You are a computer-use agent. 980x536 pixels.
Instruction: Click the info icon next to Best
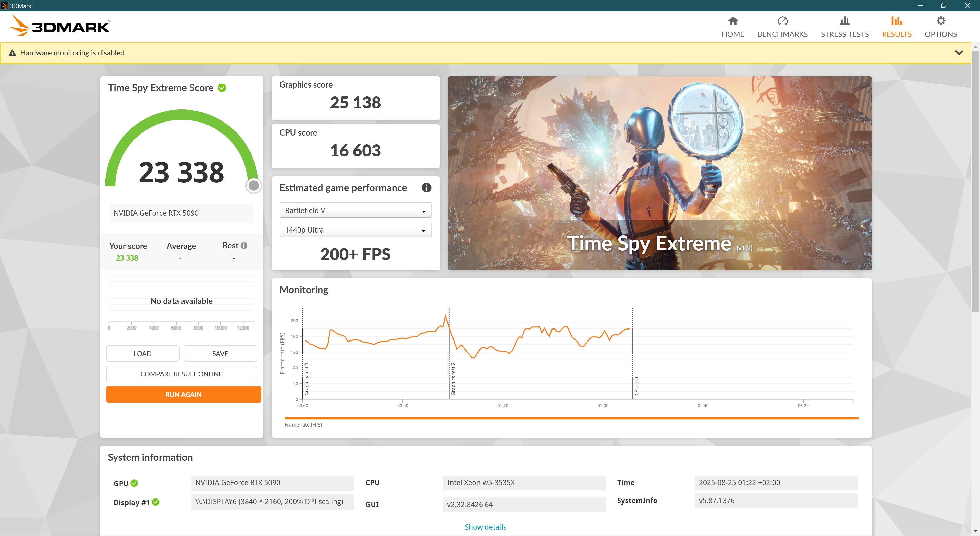(x=244, y=246)
